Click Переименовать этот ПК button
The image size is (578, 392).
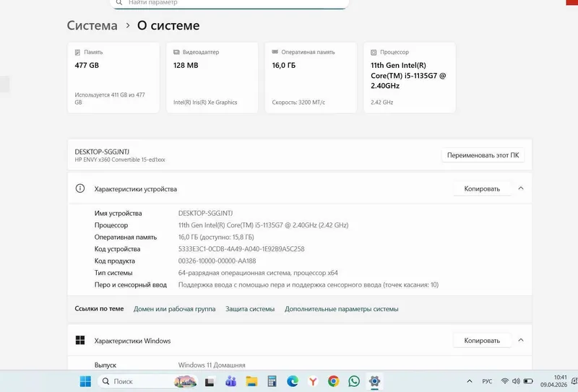pos(483,155)
